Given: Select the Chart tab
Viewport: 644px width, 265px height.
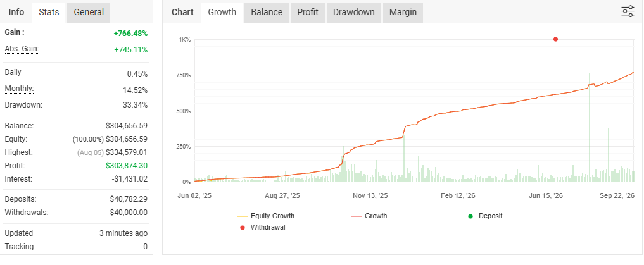Looking at the screenshot, I should point(182,12).
